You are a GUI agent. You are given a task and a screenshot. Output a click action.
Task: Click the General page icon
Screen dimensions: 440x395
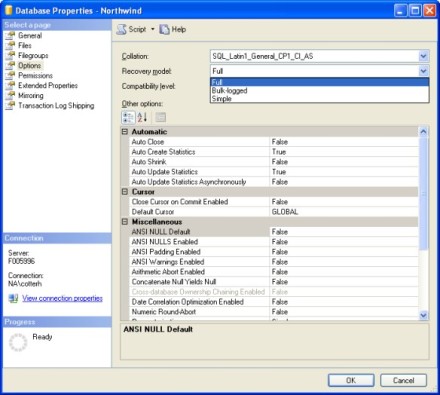click(x=10, y=35)
